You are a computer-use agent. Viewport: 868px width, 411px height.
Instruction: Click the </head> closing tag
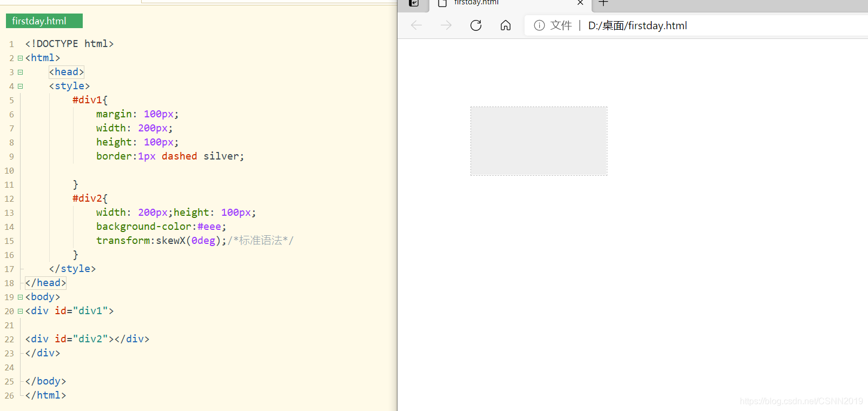pos(45,283)
